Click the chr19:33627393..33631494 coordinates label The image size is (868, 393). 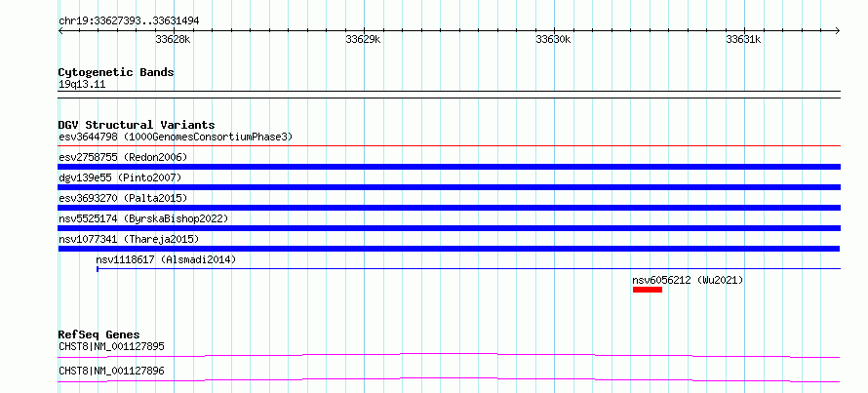(x=129, y=21)
